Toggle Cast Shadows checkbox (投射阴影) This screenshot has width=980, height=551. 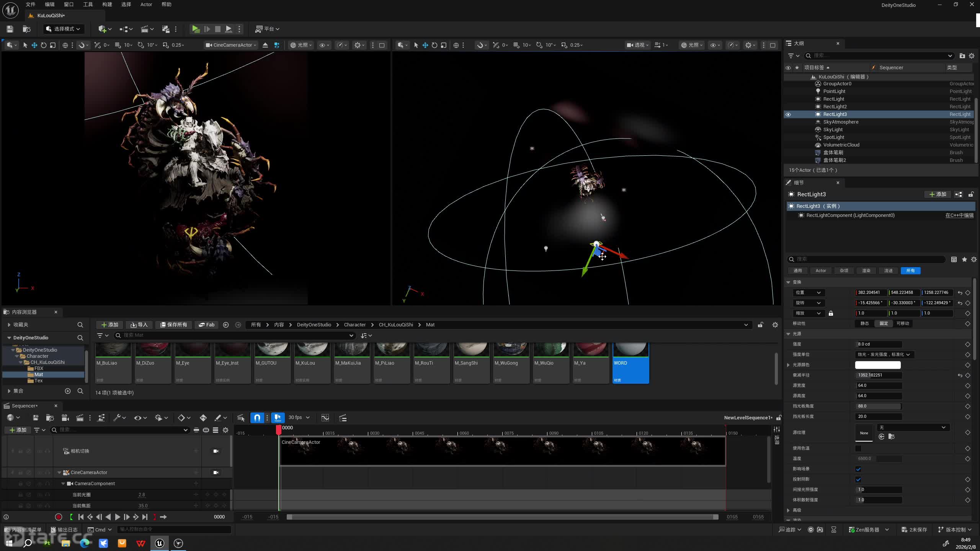(858, 479)
